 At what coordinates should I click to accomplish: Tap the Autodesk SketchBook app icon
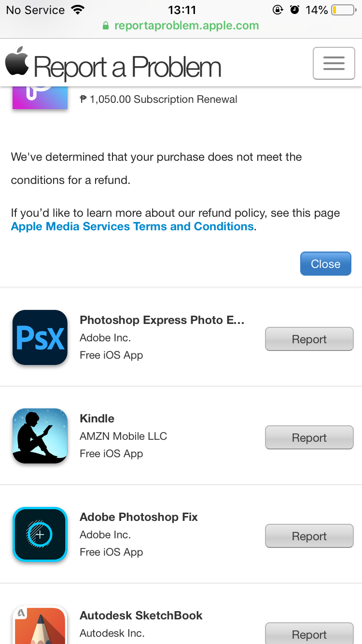coord(40,625)
